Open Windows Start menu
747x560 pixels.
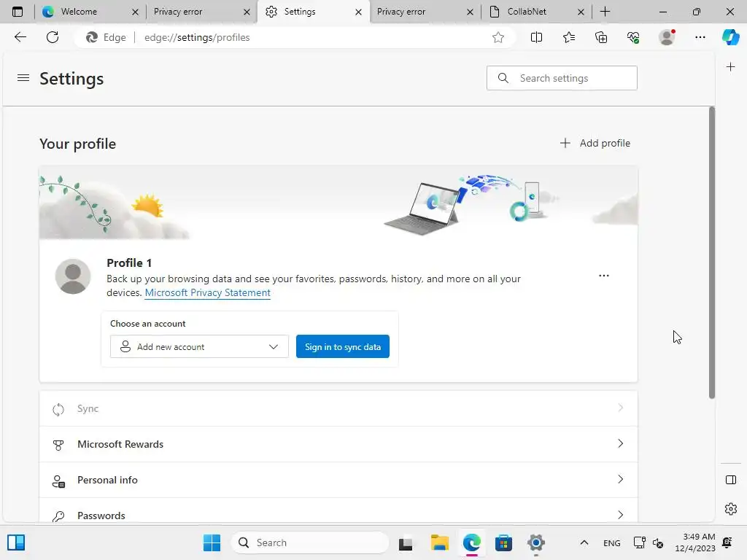click(x=212, y=542)
